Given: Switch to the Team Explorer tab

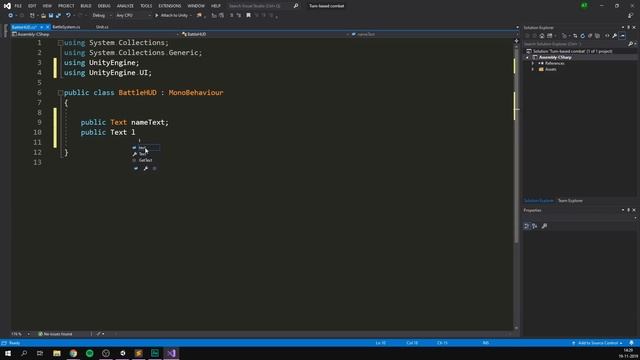Looking at the screenshot, I should [x=570, y=201].
